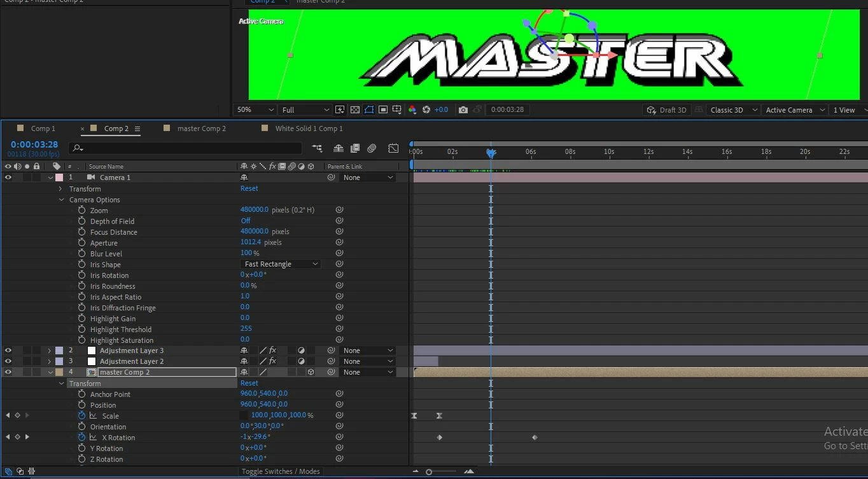Open the Fast Previews options icon
Viewport: 868px width, 479px height.
(x=340, y=110)
